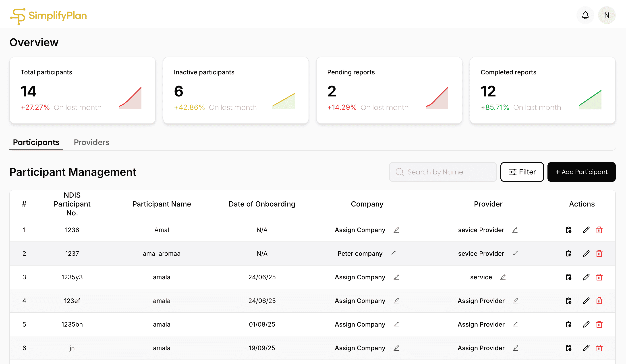
Task: Click the pencil next to 'sevice Provider' on row 1
Action: tap(515, 230)
